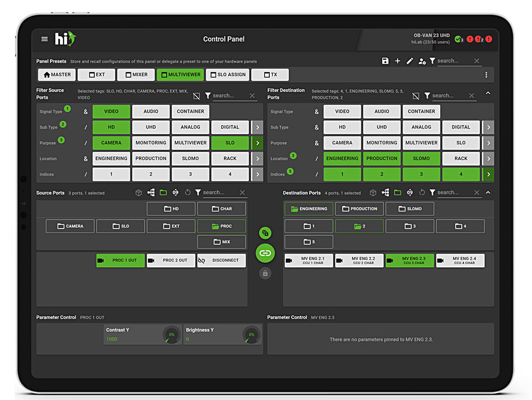Viewport: 532px width, 400px height.
Task: Refresh Destination Ports list
Action: 422,192
